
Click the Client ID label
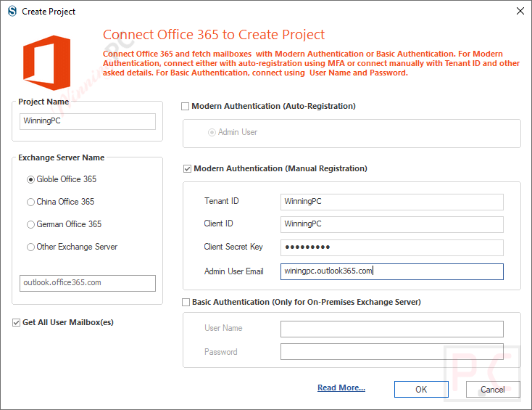pos(218,224)
